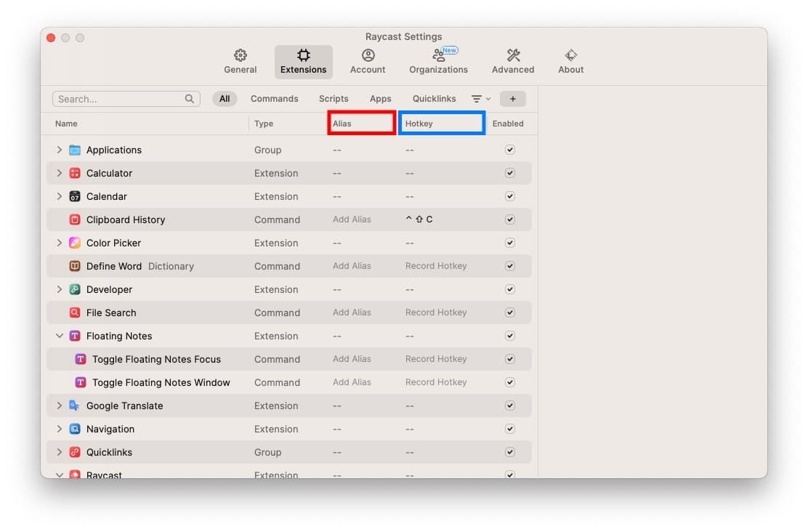Click the Quicklinks group icon

tap(75, 452)
